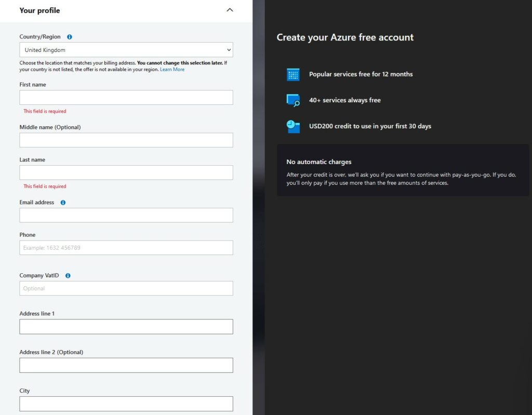Click the pay-as-you-go credit explanation paragraph
Screen dimensions: 532x415
402,179
